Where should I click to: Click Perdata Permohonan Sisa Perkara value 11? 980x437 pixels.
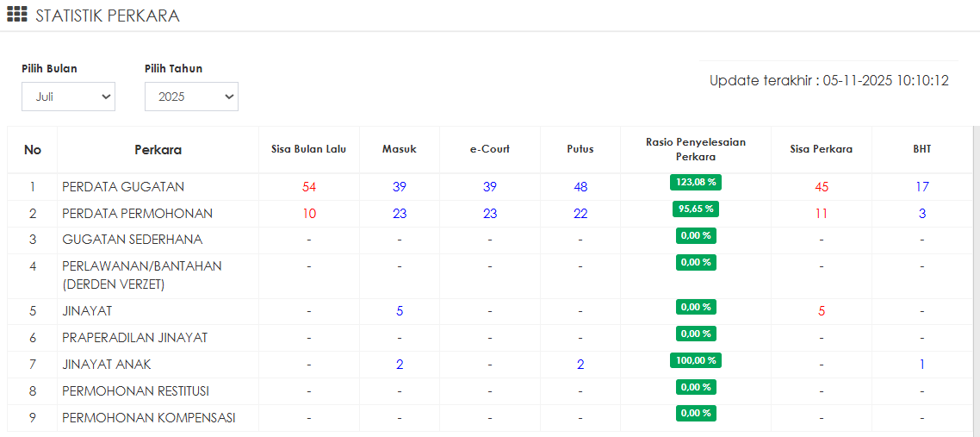822,214
